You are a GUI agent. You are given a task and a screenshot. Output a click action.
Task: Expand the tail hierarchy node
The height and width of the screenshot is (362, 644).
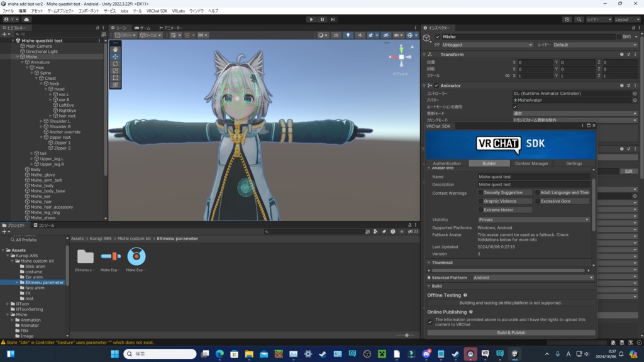click(x=32, y=153)
